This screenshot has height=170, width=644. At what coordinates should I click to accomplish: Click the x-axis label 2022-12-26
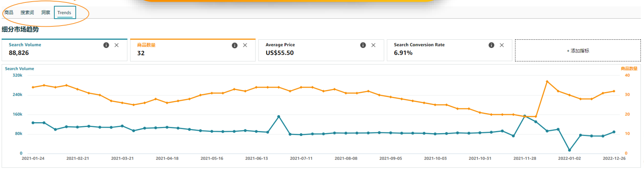[x=614, y=158]
